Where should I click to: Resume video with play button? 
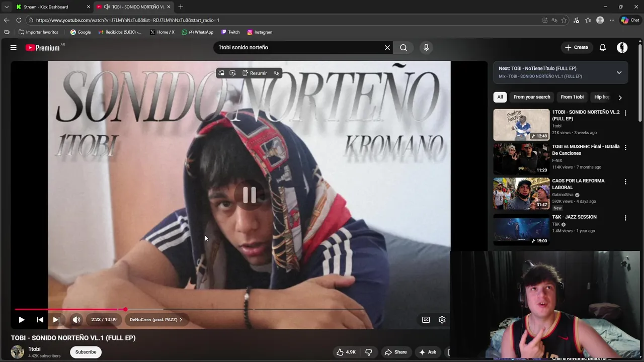tap(22, 319)
